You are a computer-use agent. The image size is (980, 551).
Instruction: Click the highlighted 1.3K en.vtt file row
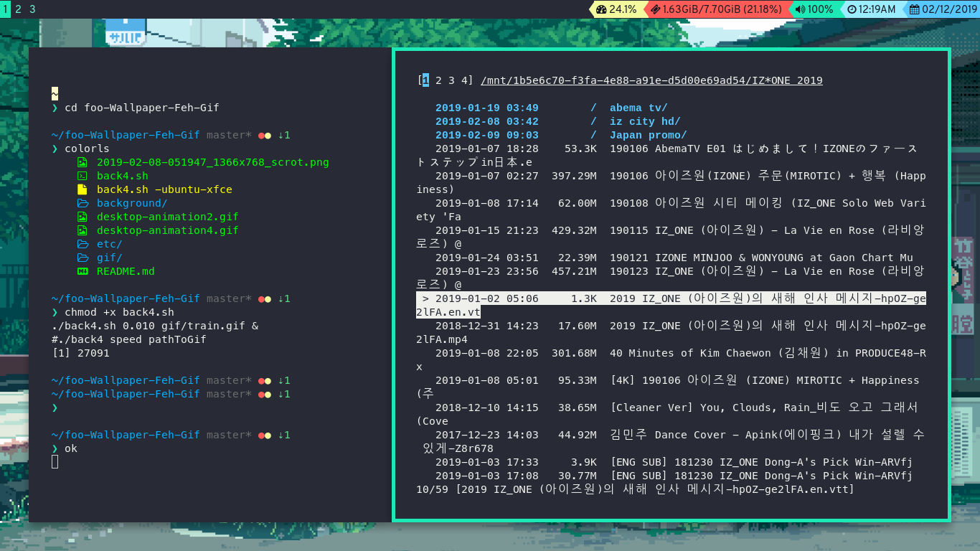(671, 306)
